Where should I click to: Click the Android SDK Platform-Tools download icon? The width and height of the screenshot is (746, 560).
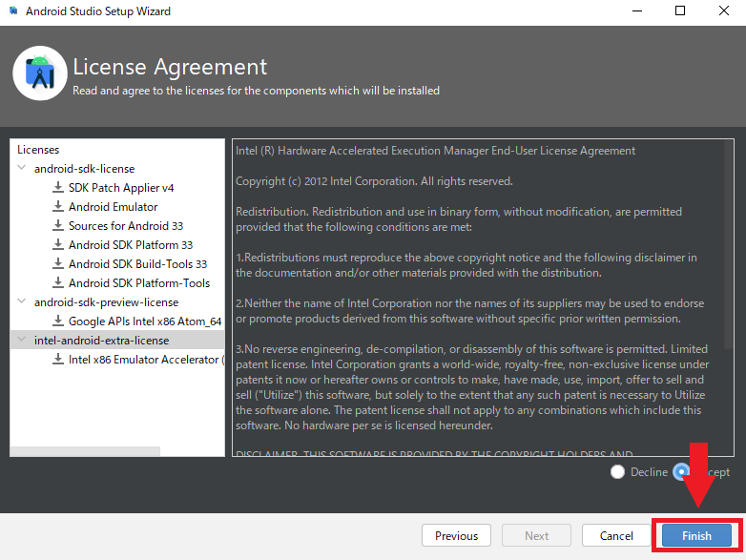[x=58, y=282]
